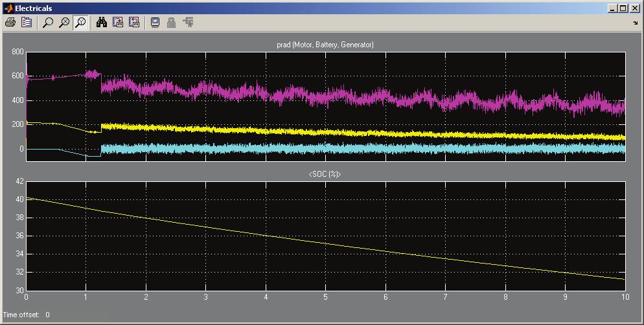Print the Electricals scope
This screenshot has height=325, width=644.
[x=10, y=23]
